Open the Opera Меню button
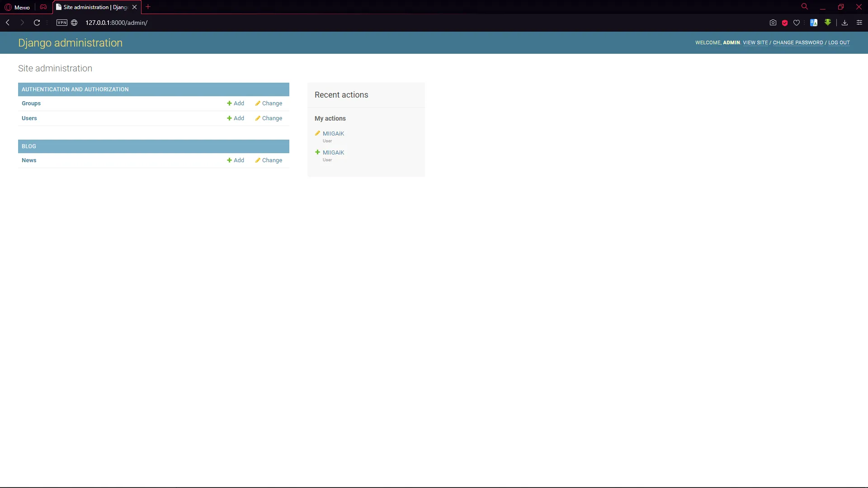This screenshot has width=868, height=488. (17, 7)
